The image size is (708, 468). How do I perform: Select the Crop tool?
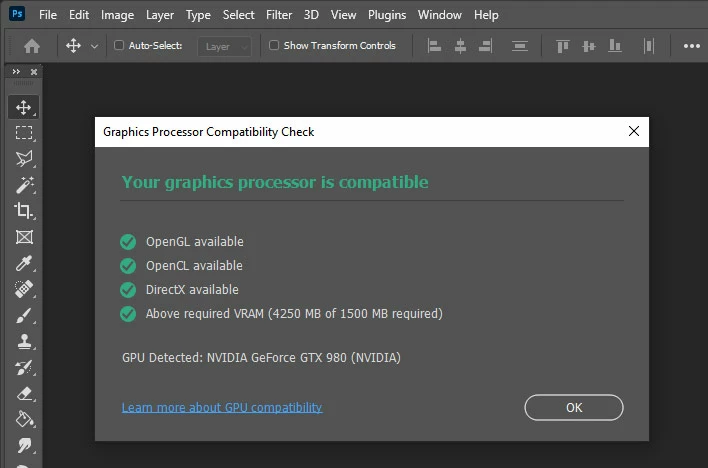point(23,211)
